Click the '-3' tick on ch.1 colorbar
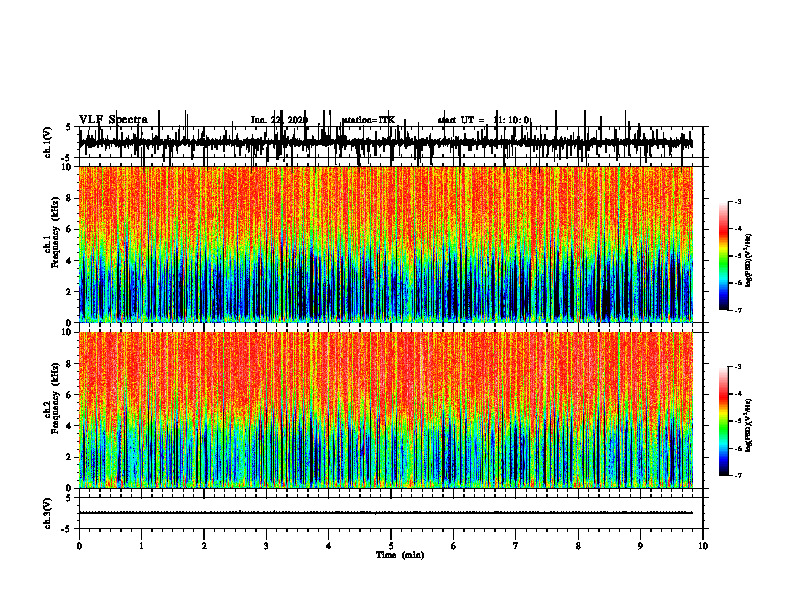Screen dimensions: 792x612 coord(738,201)
